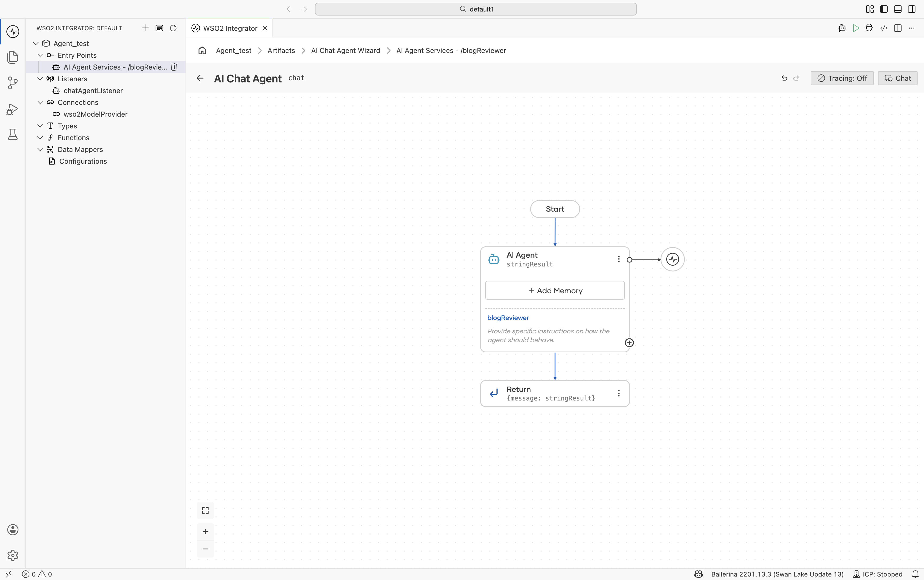Viewport: 924px width, 580px height.
Task: Undo the last diagram change
Action: (x=784, y=78)
